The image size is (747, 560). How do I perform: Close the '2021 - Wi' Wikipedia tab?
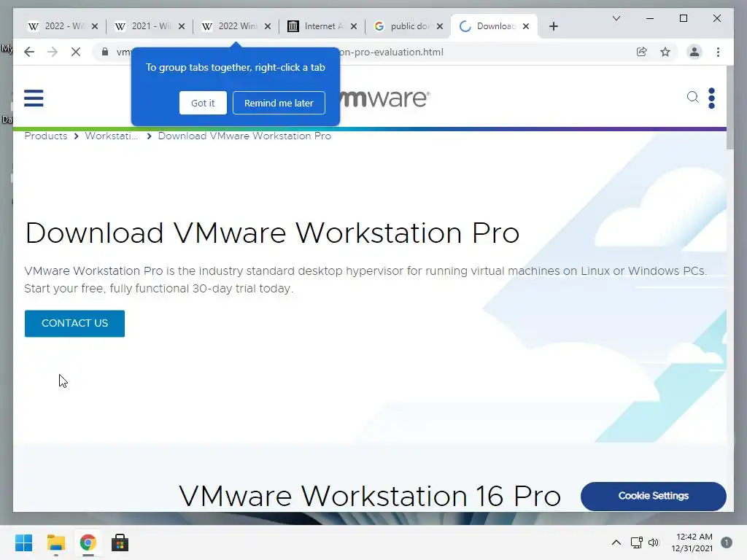(x=182, y=26)
